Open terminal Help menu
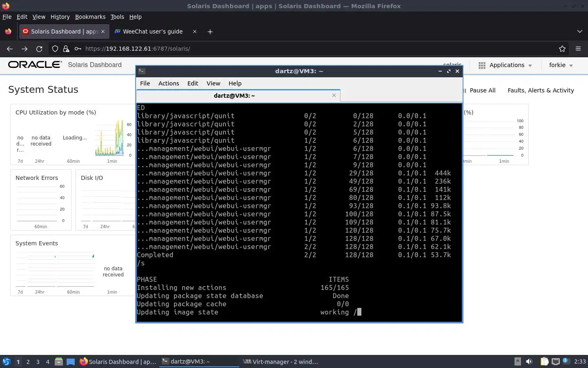The width and height of the screenshot is (588, 368). pyautogui.click(x=235, y=83)
